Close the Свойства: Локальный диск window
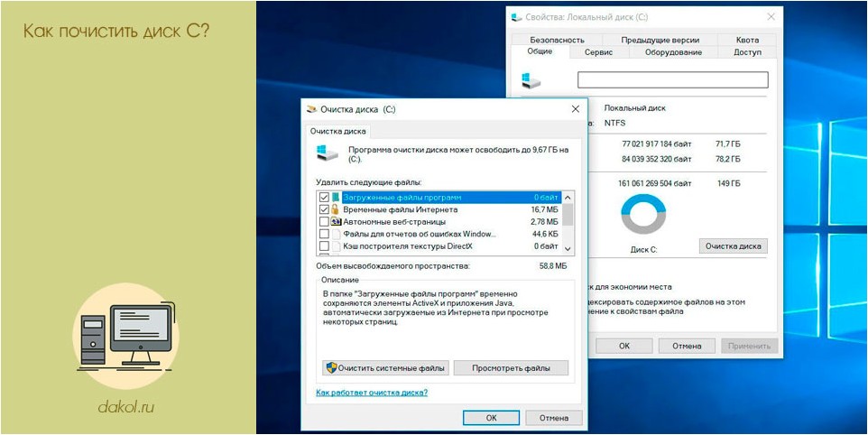Screen dimensions: 868x435 pyautogui.click(x=771, y=17)
